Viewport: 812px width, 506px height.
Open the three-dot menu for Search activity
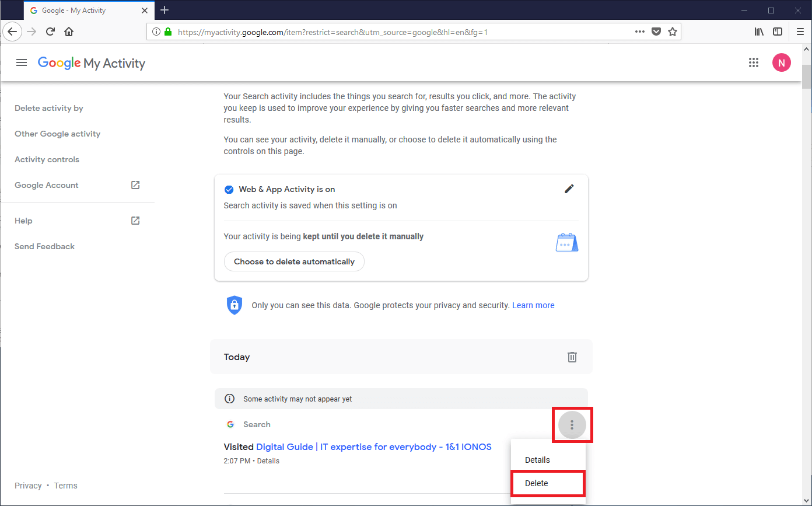572,425
